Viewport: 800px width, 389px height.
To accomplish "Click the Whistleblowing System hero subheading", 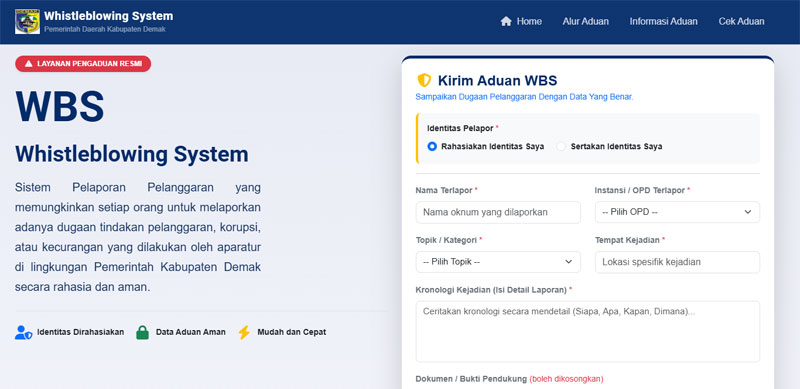I will 132,154.
